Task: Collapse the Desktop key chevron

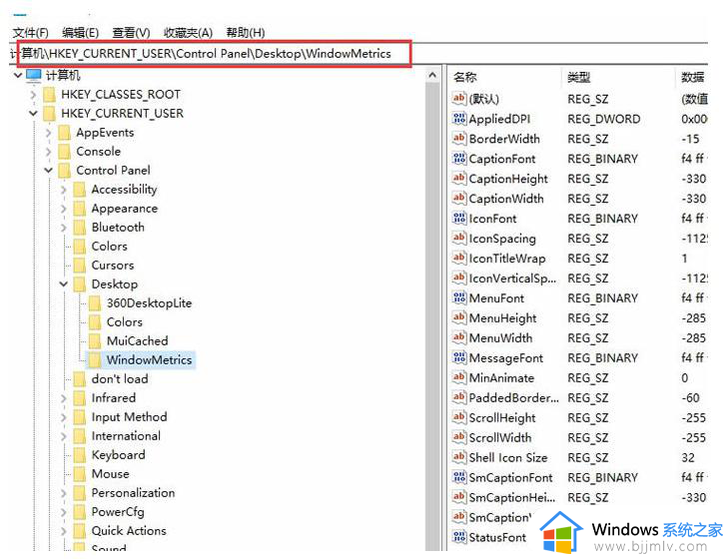Action: click(64, 283)
